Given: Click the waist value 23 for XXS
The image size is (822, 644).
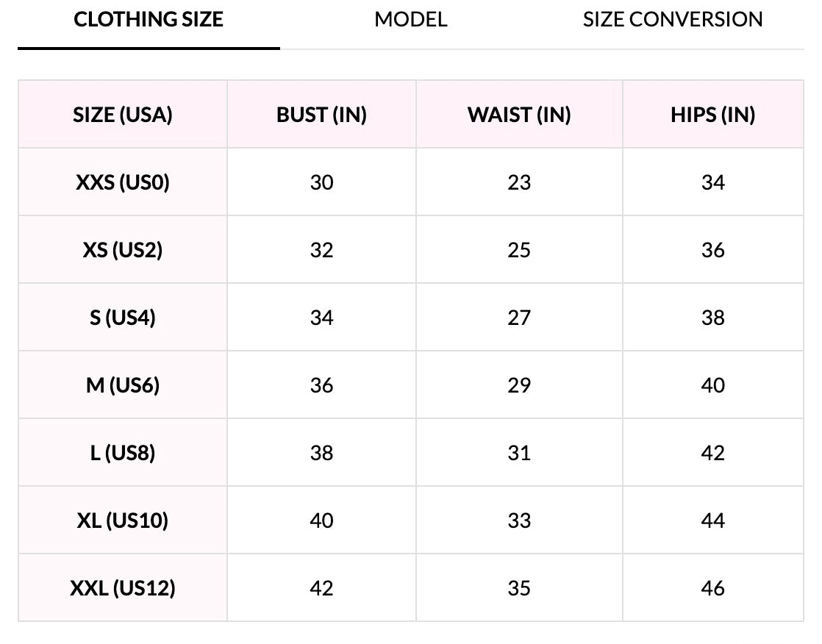Looking at the screenshot, I should click(x=519, y=182).
